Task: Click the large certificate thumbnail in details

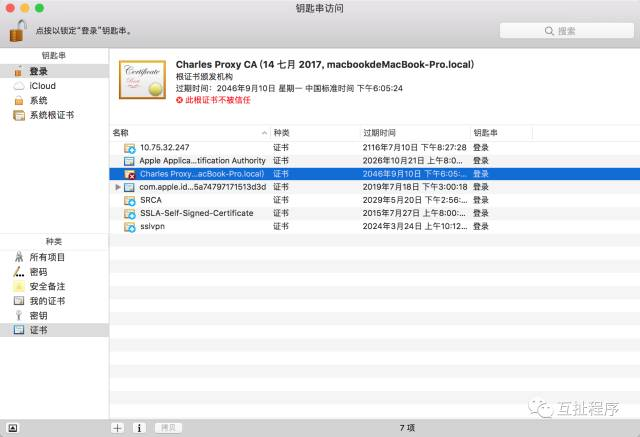Action: click(142, 80)
